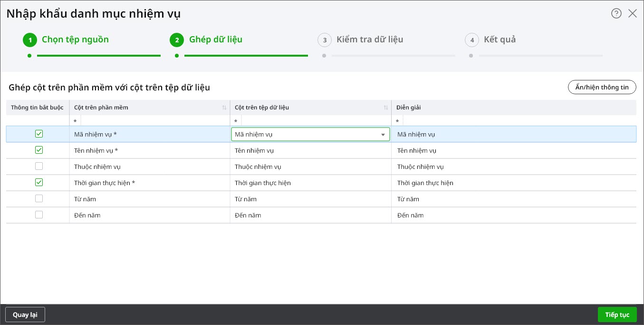Open the help question mark icon
Image resolution: width=644 pixels, height=325 pixels.
click(x=616, y=13)
